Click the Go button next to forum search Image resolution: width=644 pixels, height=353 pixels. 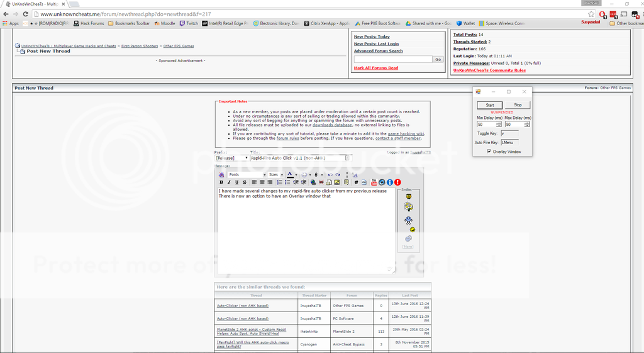[x=438, y=59]
